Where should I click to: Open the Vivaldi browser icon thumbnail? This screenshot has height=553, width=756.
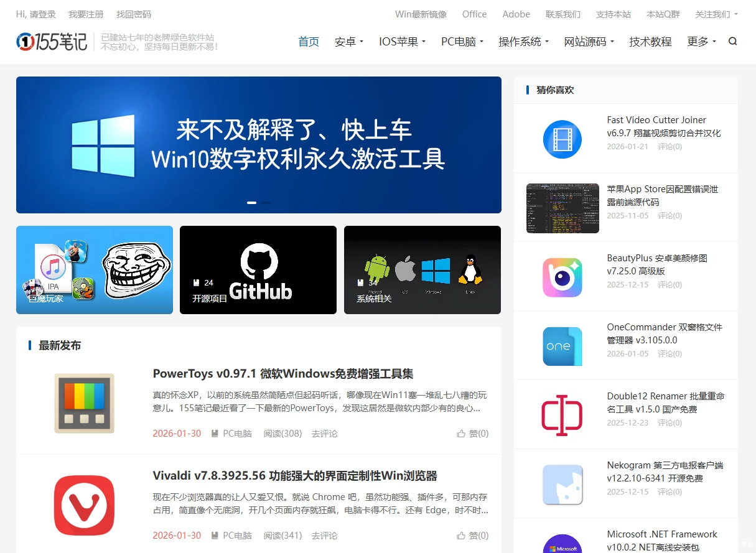[84, 505]
